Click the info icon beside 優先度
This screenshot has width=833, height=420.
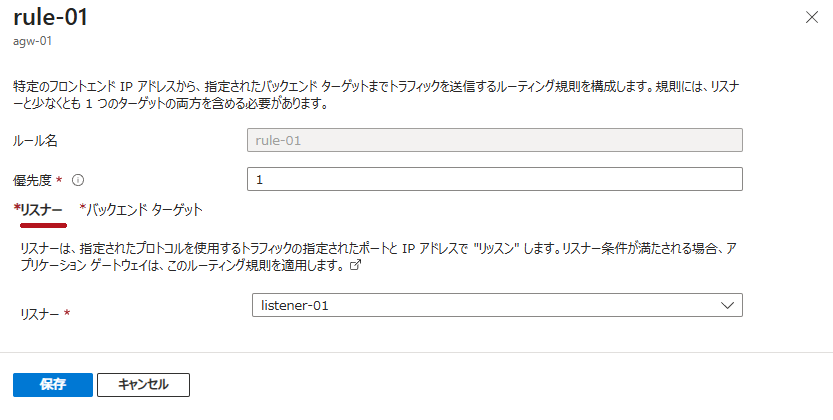click(x=77, y=180)
